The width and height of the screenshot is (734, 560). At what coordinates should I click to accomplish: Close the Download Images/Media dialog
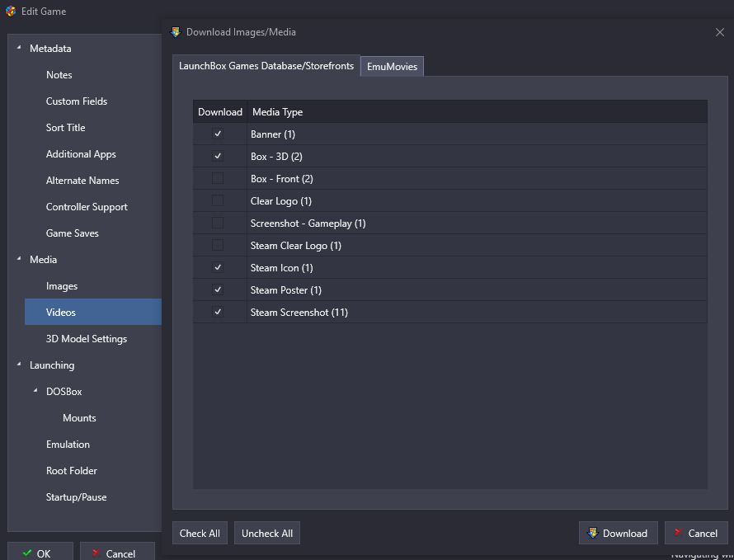(x=719, y=32)
